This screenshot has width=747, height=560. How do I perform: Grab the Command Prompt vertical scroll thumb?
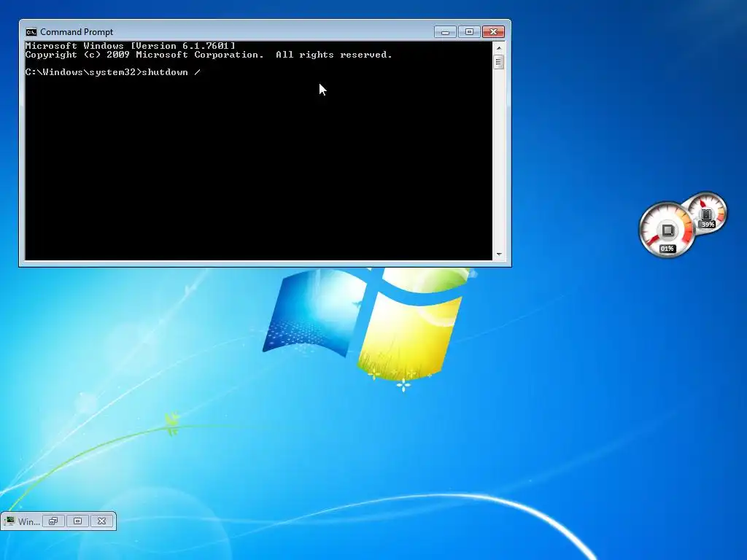pyautogui.click(x=499, y=62)
